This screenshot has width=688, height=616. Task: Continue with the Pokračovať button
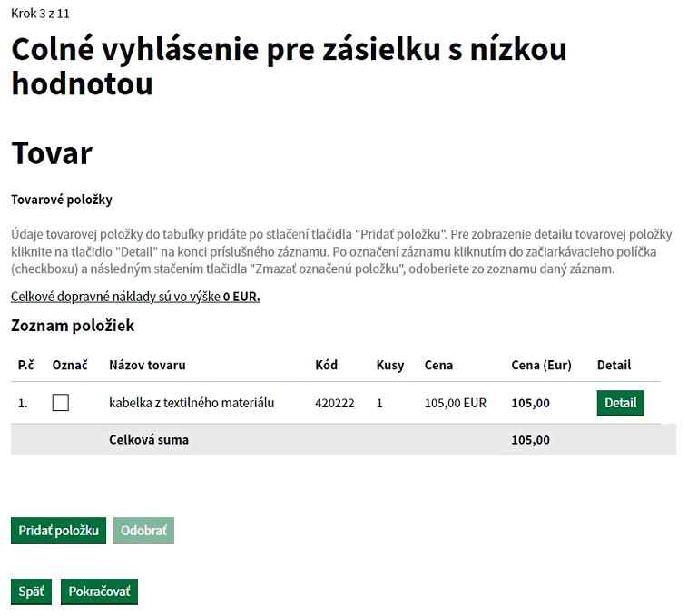[x=99, y=592]
